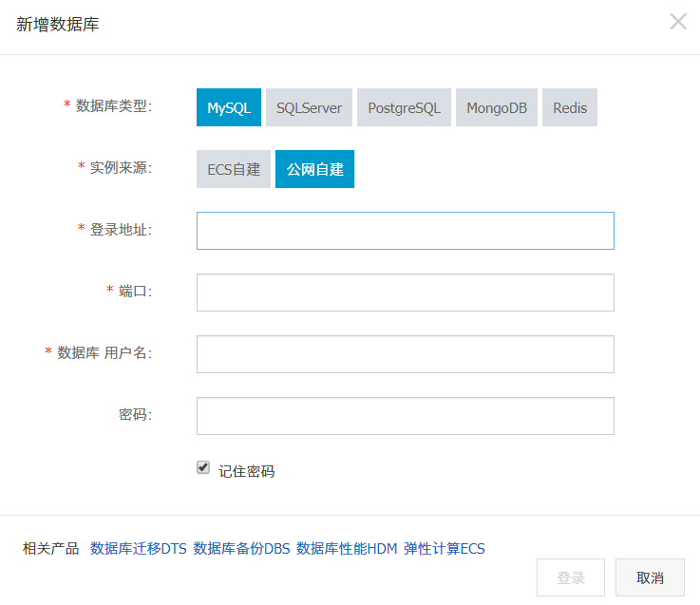Select MySQL database type
The image size is (700, 605).
(229, 107)
